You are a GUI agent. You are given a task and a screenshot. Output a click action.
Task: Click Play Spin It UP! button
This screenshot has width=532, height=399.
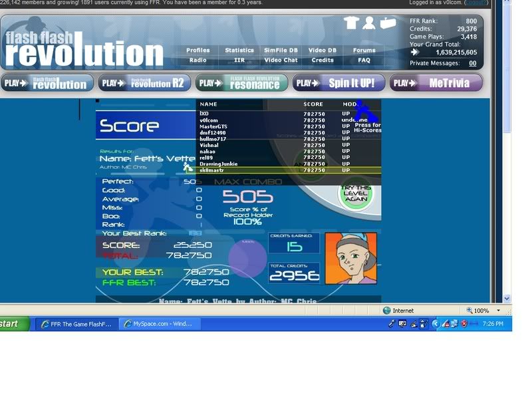pyautogui.click(x=339, y=83)
